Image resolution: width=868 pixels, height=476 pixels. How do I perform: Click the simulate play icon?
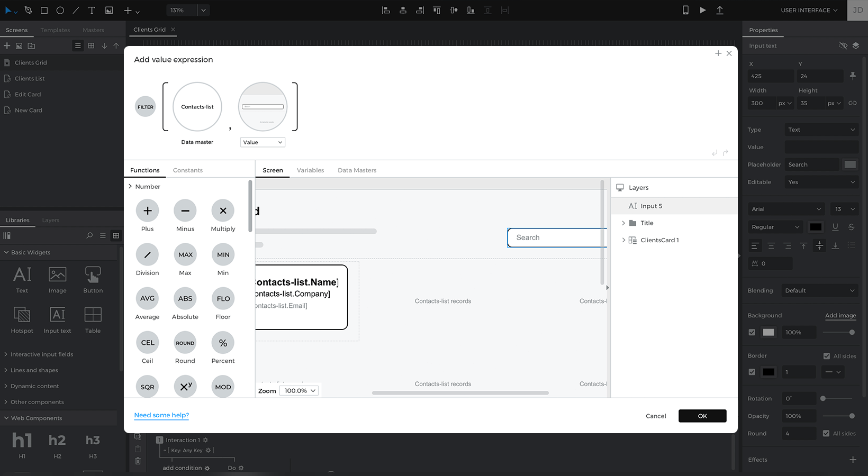[x=702, y=10]
